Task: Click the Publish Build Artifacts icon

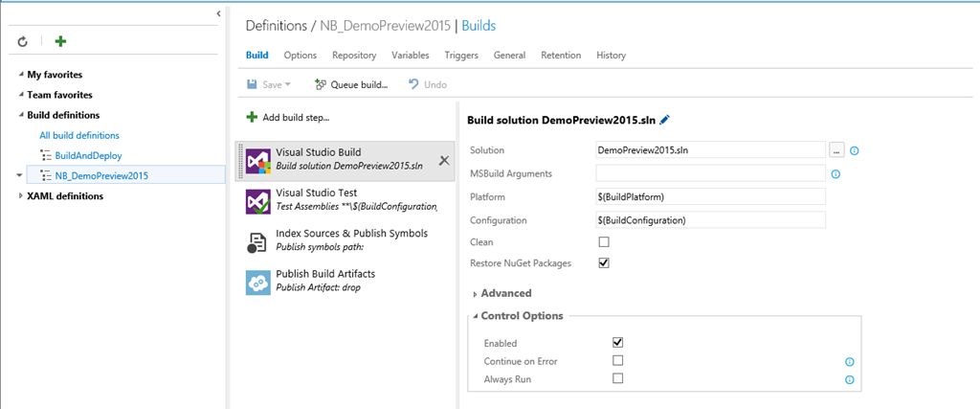Action: click(258, 283)
